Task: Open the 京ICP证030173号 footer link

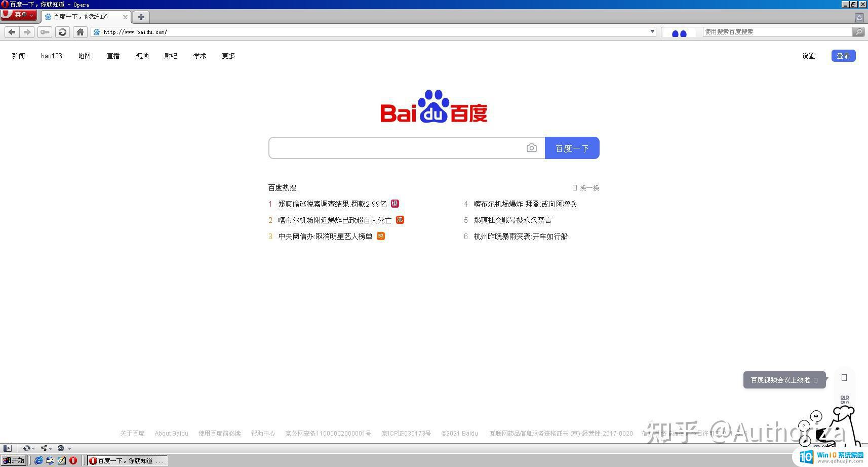Action: tap(406, 434)
